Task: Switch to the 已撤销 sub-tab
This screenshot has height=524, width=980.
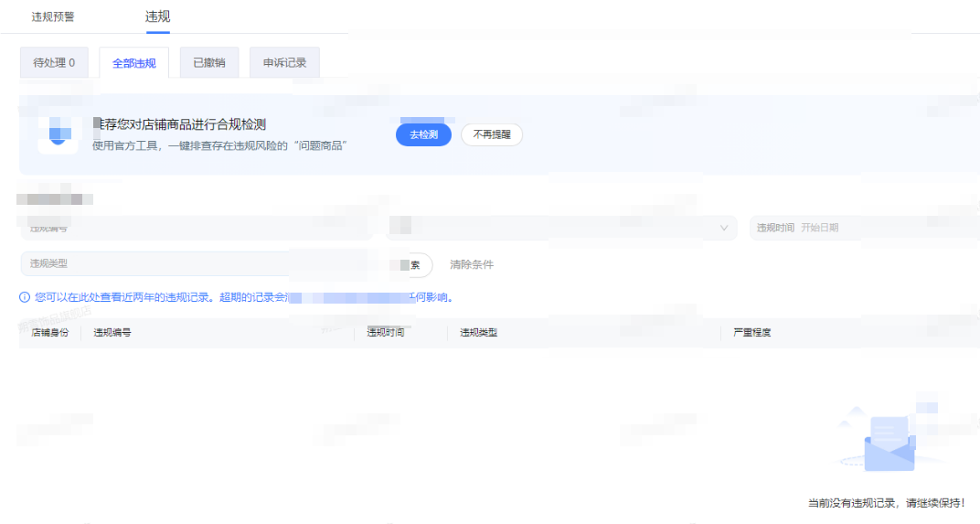Action: tap(209, 63)
